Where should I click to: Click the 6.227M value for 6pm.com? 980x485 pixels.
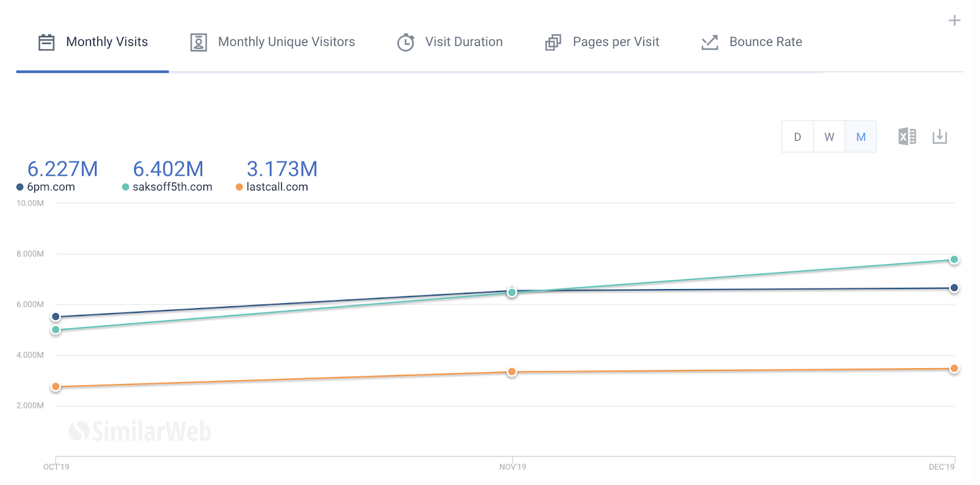tap(62, 168)
